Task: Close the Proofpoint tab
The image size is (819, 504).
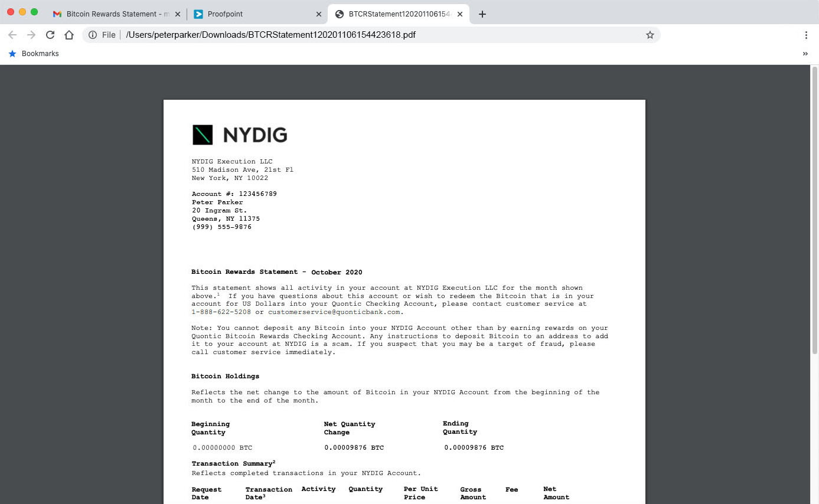Action: click(319, 14)
